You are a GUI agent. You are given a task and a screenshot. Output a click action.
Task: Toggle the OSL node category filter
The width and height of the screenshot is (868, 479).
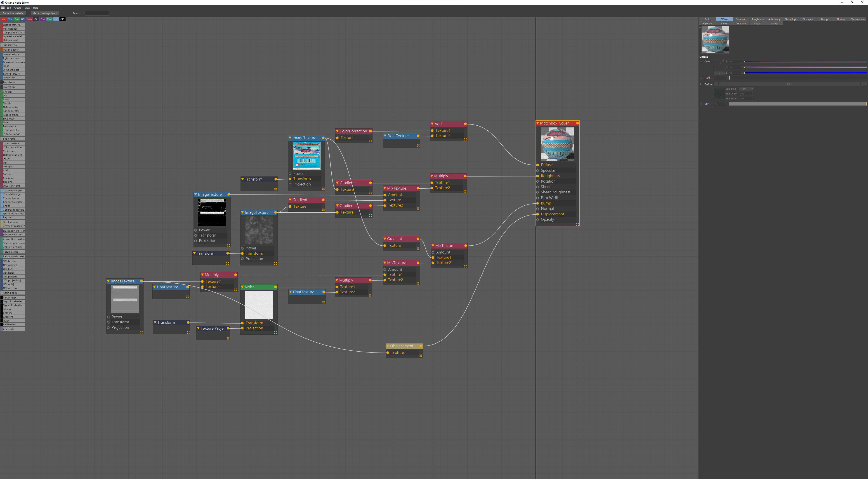[23, 19]
